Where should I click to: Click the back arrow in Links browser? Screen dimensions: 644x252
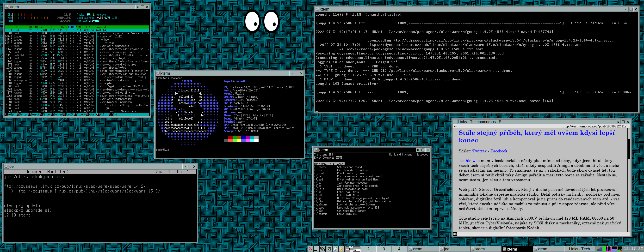pos(455,127)
